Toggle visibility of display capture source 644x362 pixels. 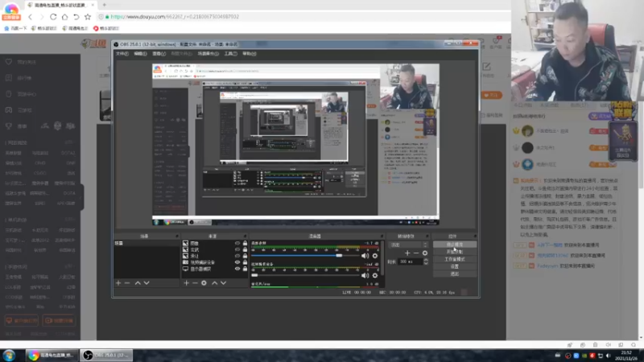tap(237, 269)
